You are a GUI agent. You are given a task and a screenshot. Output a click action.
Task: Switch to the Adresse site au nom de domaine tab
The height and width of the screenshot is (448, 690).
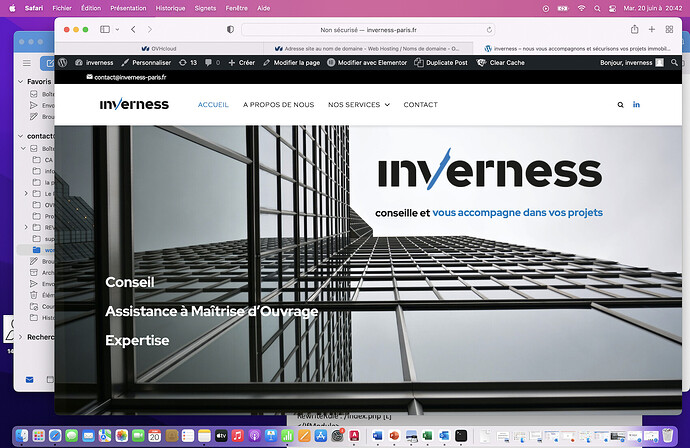click(367, 48)
